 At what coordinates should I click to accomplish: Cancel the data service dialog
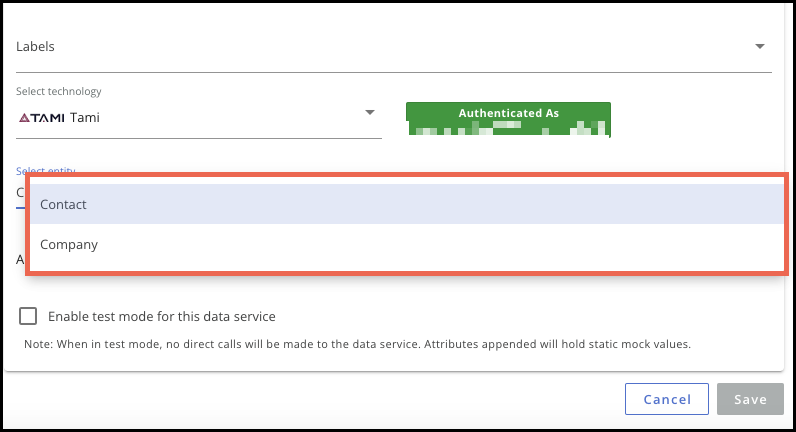pyautogui.click(x=667, y=399)
